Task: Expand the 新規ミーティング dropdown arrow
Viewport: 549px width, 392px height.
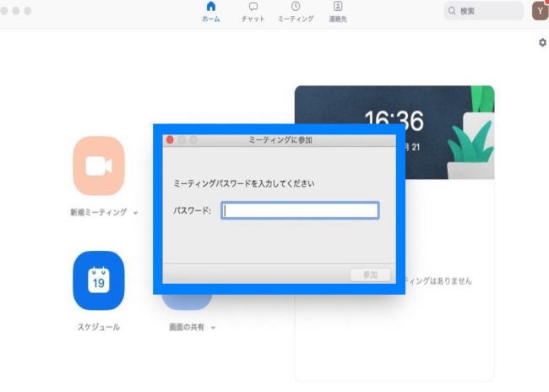Action: tap(135, 213)
